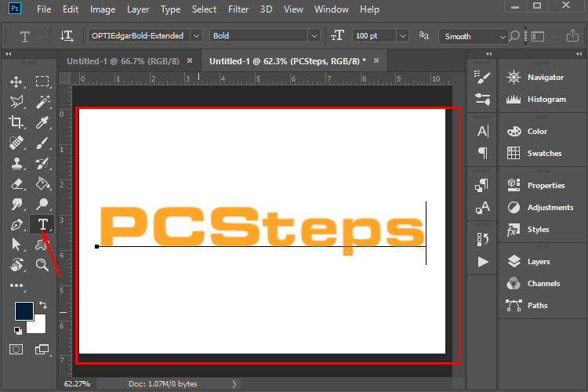588x392 pixels.
Task: Open the Filter menu
Action: tap(238, 9)
